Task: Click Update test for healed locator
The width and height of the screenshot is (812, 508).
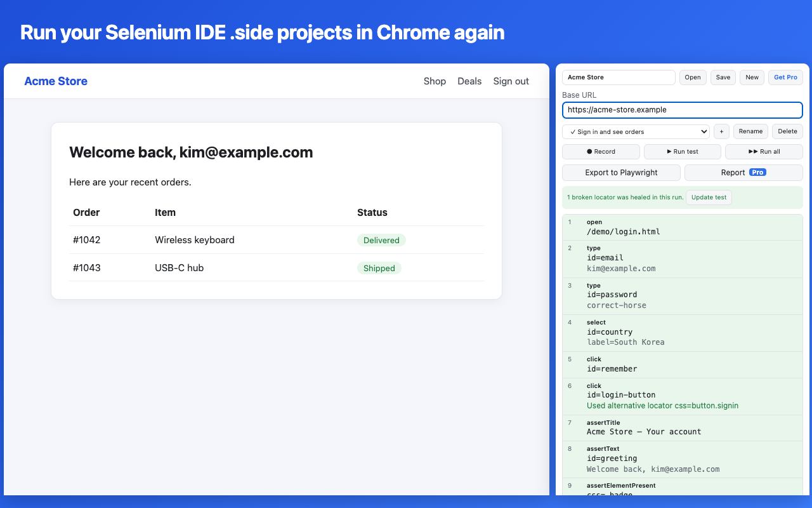Action: tap(709, 197)
